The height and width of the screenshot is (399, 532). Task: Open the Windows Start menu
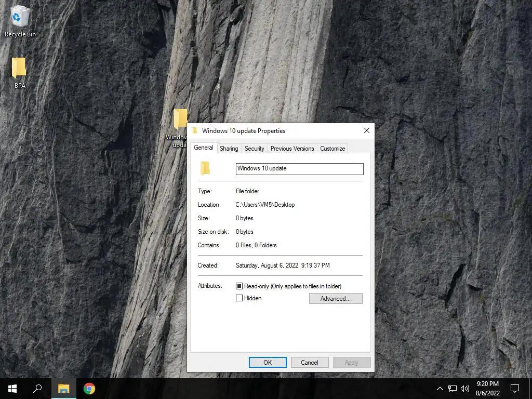[x=12, y=389]
